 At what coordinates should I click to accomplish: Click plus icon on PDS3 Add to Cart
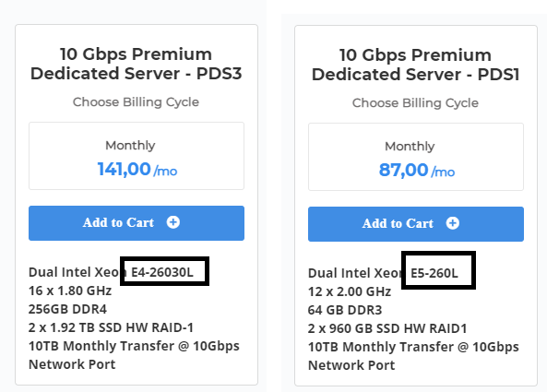(x=173, y=222)
